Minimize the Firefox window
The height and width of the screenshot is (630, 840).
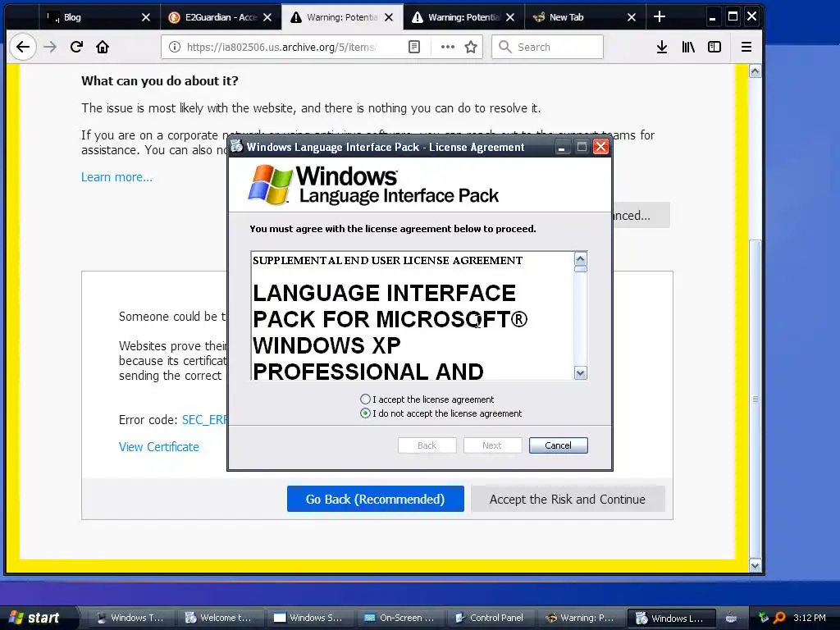click(x=712, y=16)
